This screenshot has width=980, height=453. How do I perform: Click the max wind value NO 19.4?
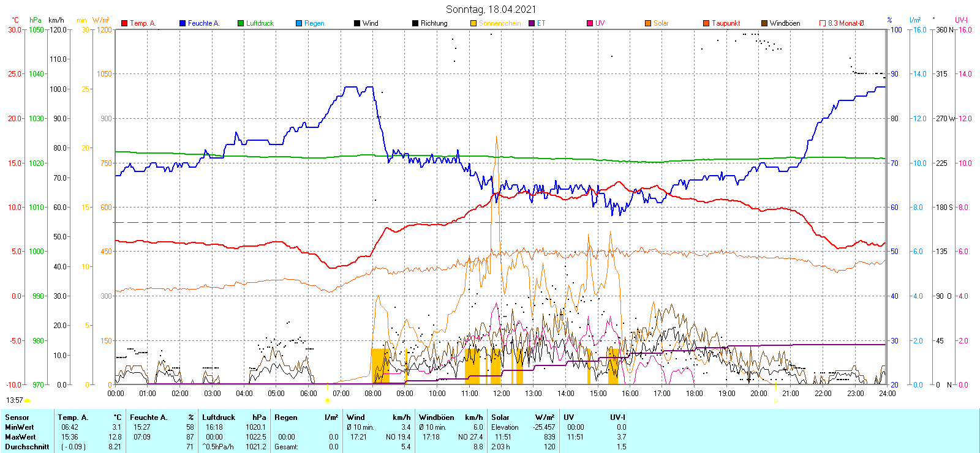point(398,437)
